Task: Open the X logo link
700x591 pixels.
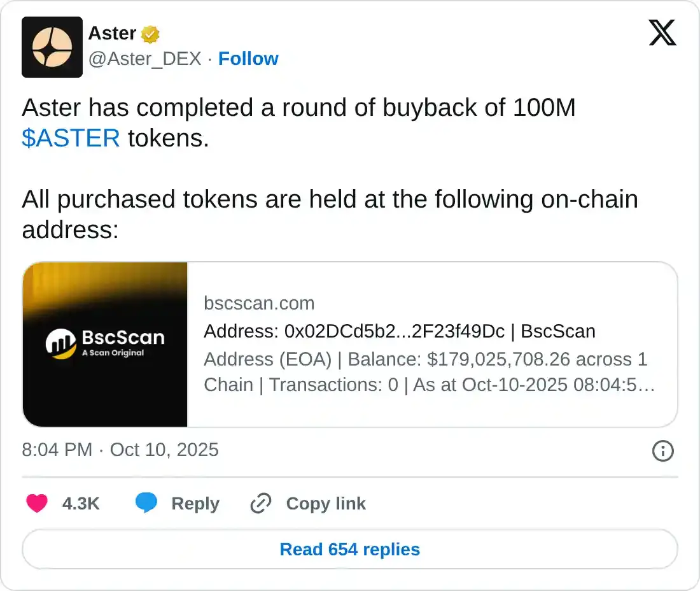Action: point(662,32)
